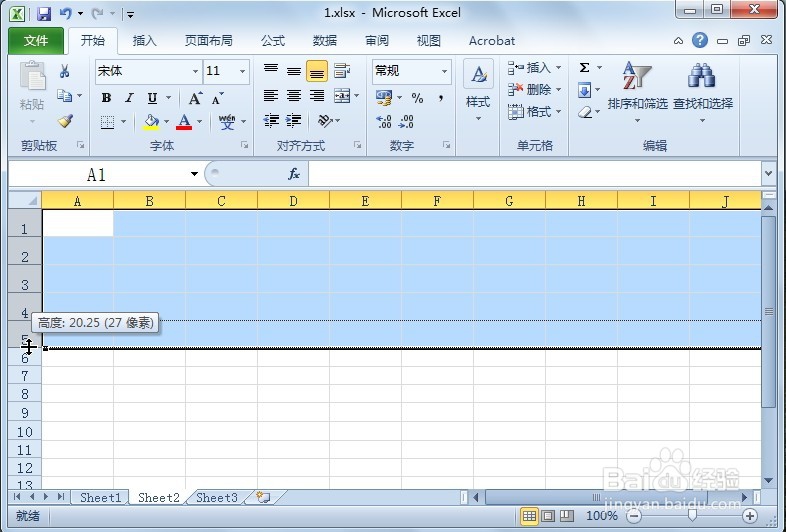The height and width of the screenshot is (532, 786).
Task: Increase font size with larger A
Action: pyautogui.click(x=195, y=98)
